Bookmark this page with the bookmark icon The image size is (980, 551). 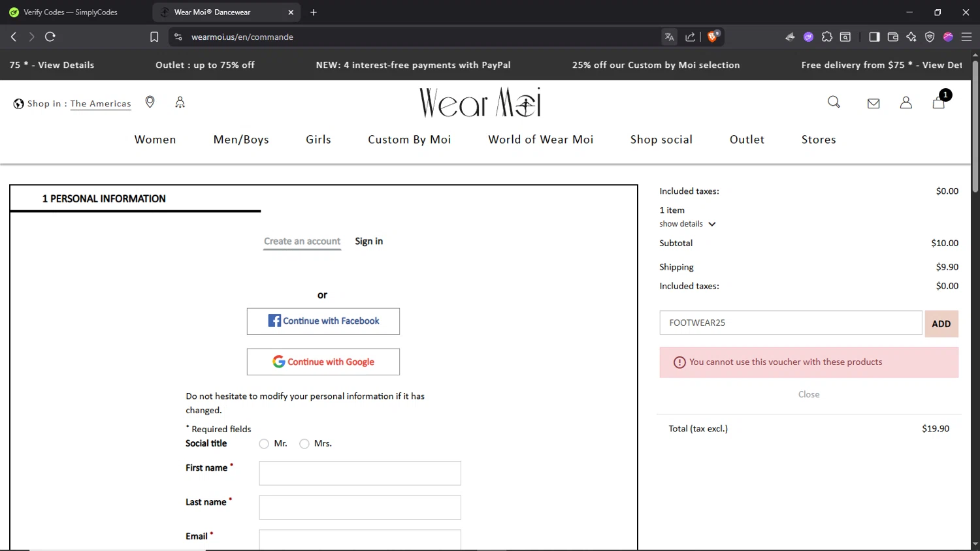(x=154, y=37)
